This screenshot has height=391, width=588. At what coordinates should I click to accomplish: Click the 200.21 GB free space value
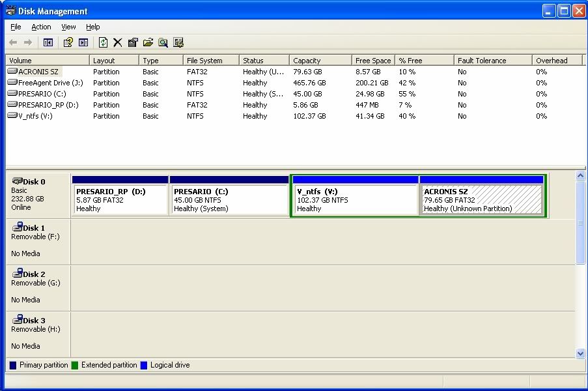coord(372,83)
